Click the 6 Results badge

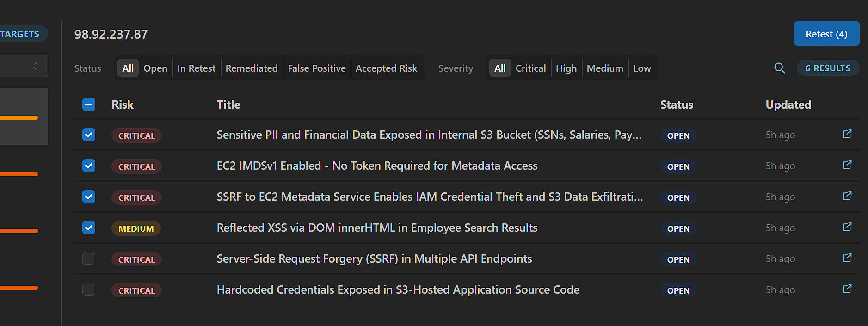coord(827,68)
